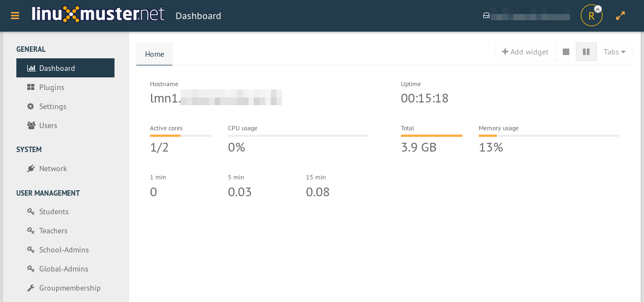Screen dimensions: 644x302
Task: Open the Teachers management link
Action: [x=53, y=231]
